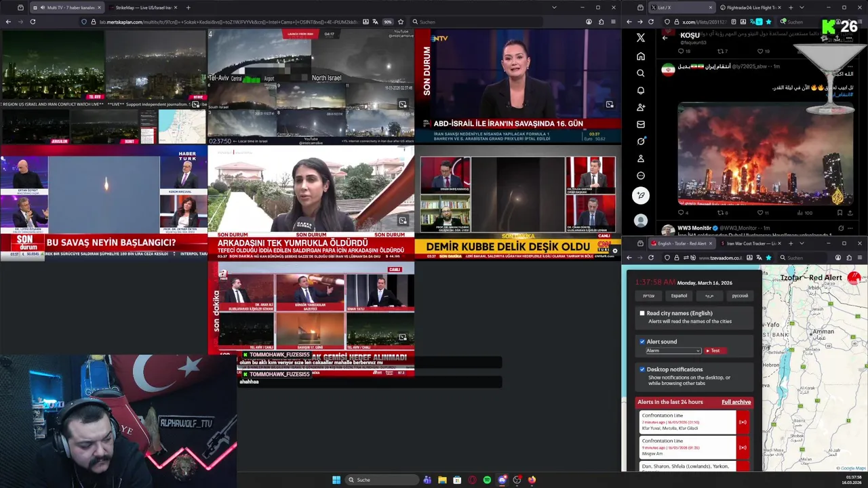868x488 pixels.
Task: Switch to the StrikeMap browser tab
Action: pyautogui.click(x=142, y=7)
